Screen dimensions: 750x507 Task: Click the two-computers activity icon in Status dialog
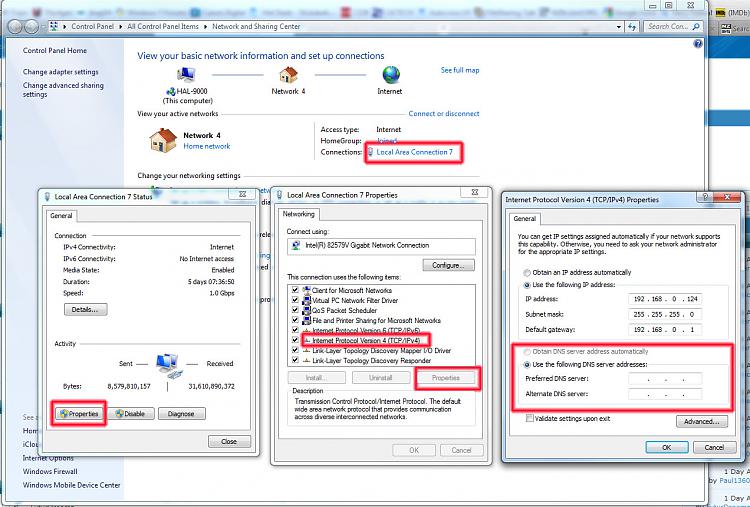(x=168, y=366)
